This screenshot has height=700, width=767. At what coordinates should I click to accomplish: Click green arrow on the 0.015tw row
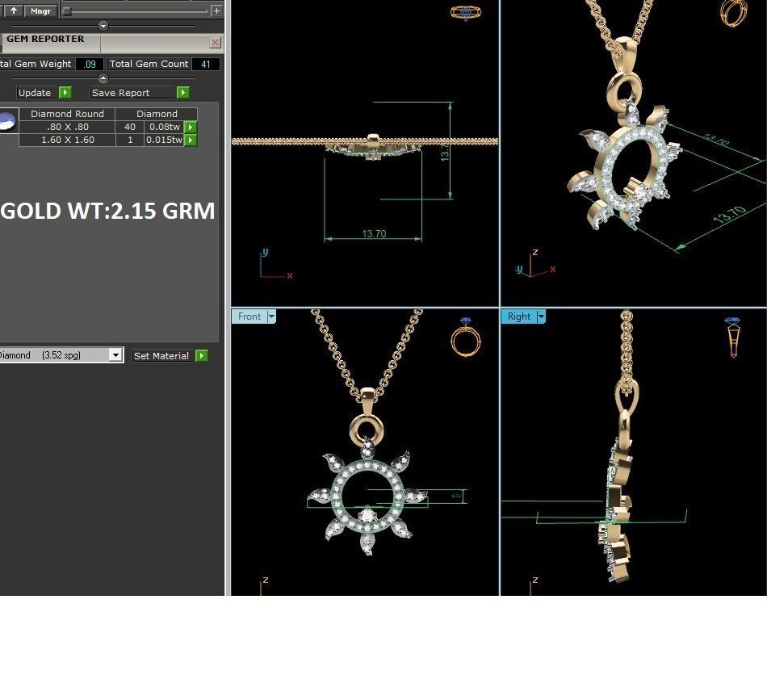tap(191, 140)
